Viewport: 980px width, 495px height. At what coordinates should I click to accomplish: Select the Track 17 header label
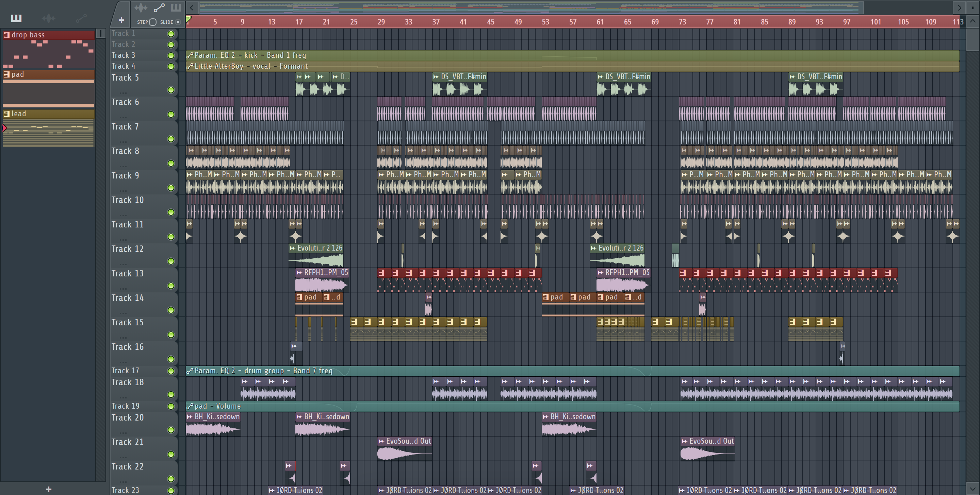pos(125,371)
